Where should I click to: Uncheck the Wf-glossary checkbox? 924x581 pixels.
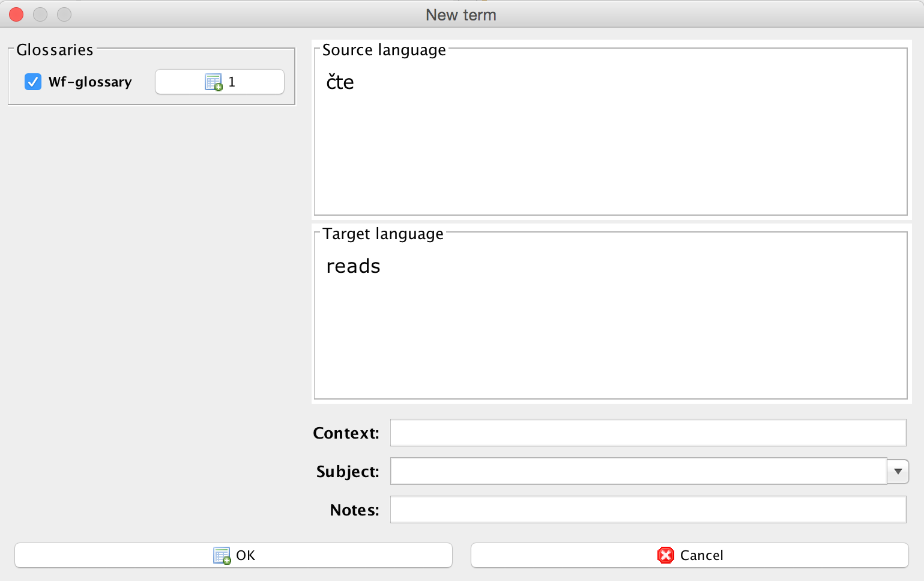[33, 82]
